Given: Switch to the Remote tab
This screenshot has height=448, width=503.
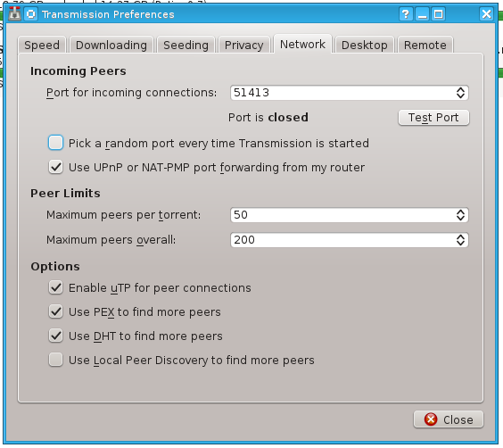Looking at the screenshot, I should 425,45.
